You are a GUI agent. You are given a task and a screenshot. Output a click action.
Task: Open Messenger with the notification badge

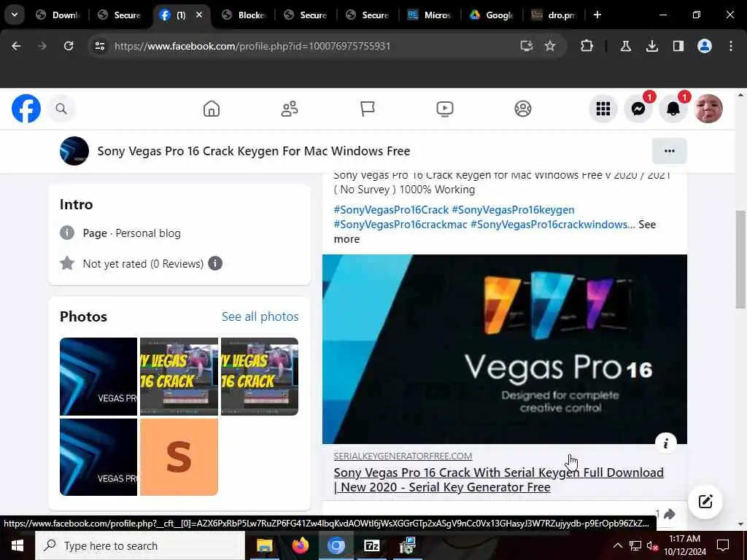[x=638, y=109]
